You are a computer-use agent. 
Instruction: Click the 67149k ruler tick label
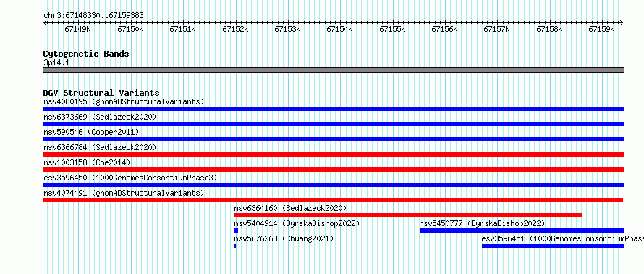click(x=77, y=29)
